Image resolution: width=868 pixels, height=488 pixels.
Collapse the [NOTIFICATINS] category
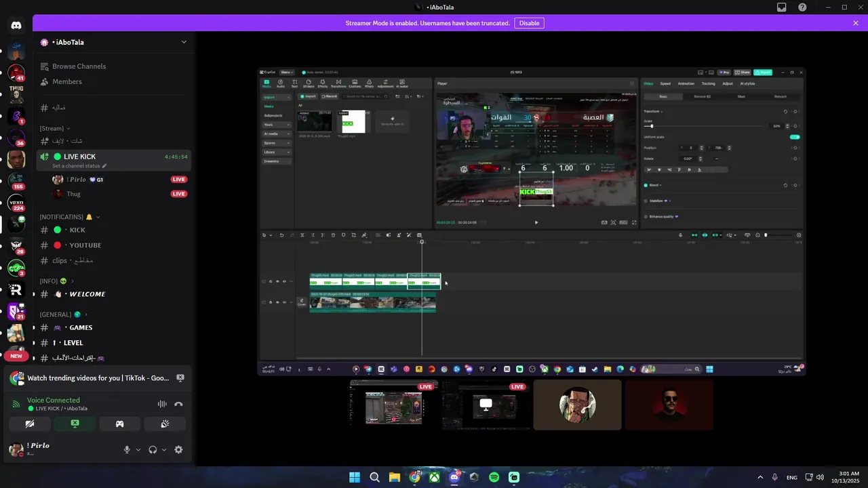coord(70,217)
